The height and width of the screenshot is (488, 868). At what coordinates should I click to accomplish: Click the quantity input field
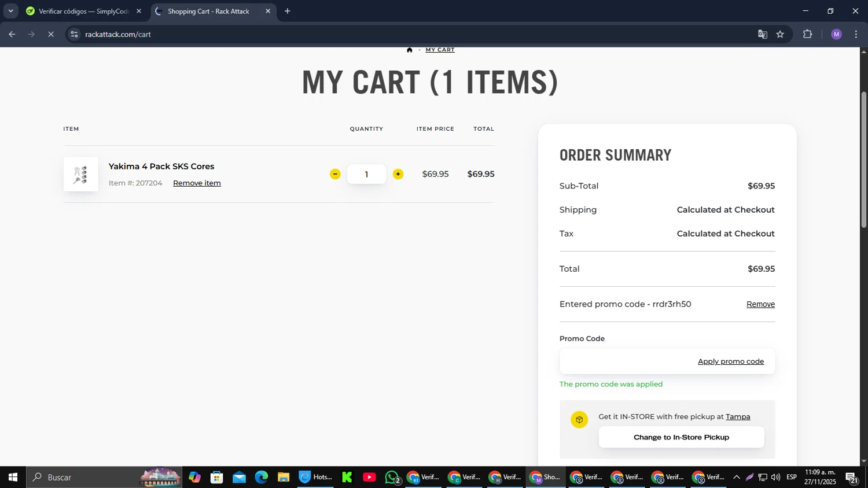click(366, 174)
